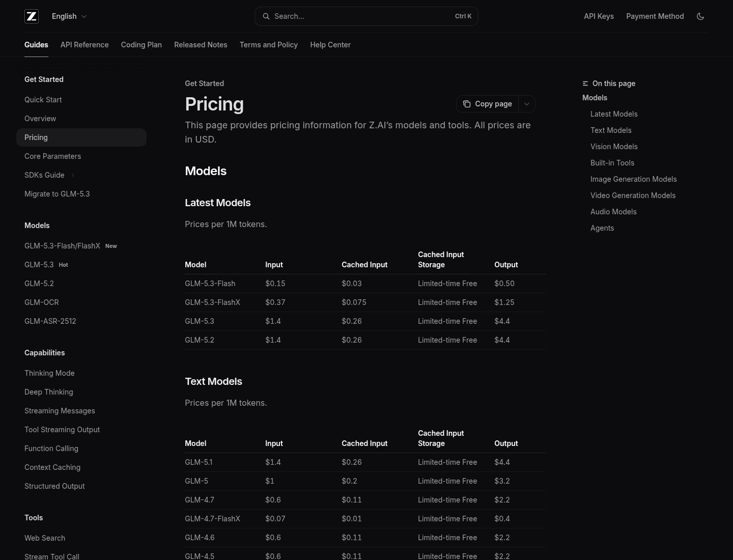The height and width of the screenshot is (560, 733).
Task: Open Copy page options chevron
Action: point(527,104)
